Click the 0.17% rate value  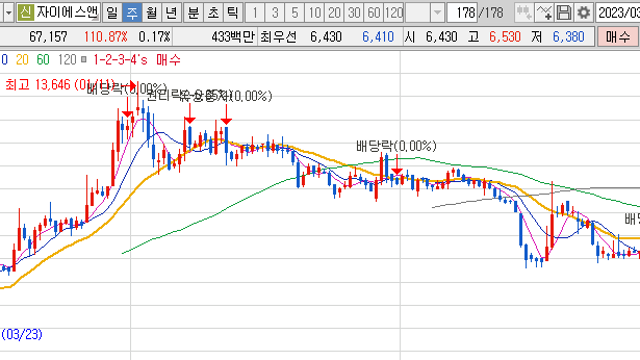(155, 37)
